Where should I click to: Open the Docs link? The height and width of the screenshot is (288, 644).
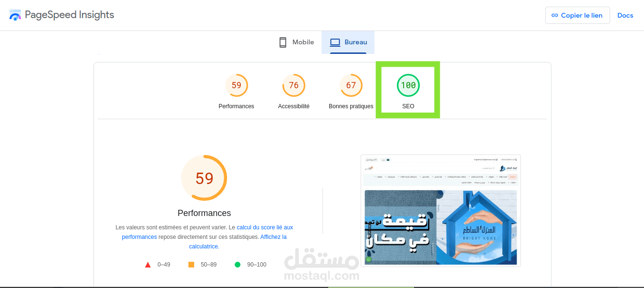625,15
